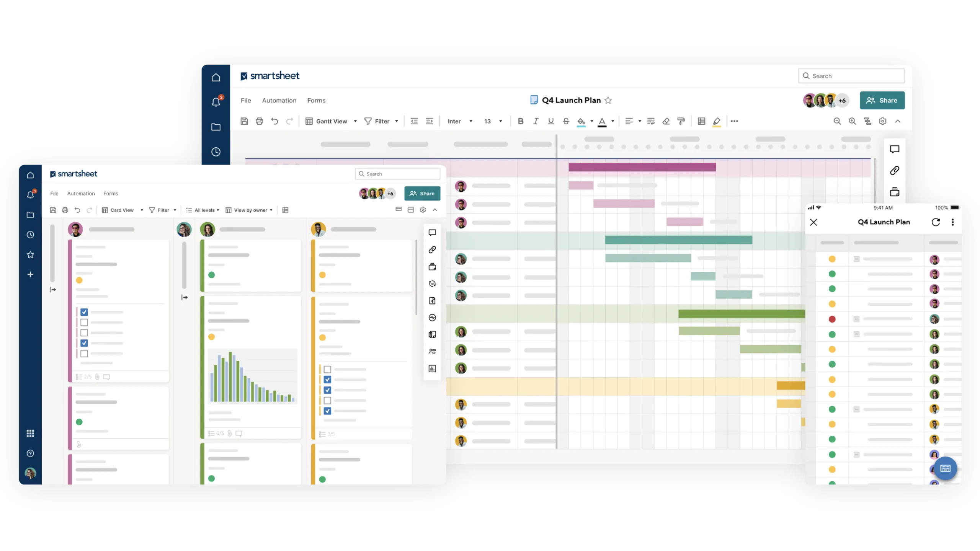Click the refresh icon in the mobile view
This screenshot has height=551, width=980.
936,222
